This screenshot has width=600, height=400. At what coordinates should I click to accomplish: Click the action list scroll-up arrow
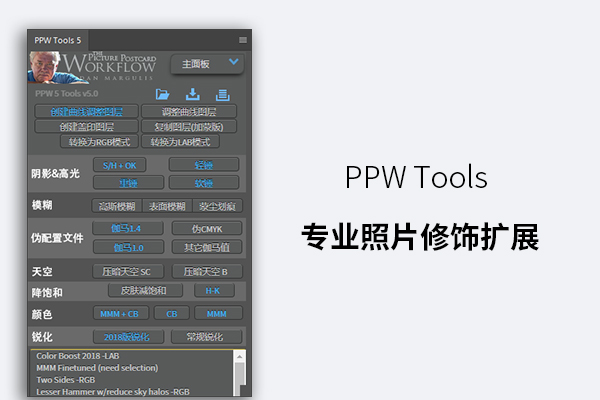pyautogui.click(x=240, y=356)
